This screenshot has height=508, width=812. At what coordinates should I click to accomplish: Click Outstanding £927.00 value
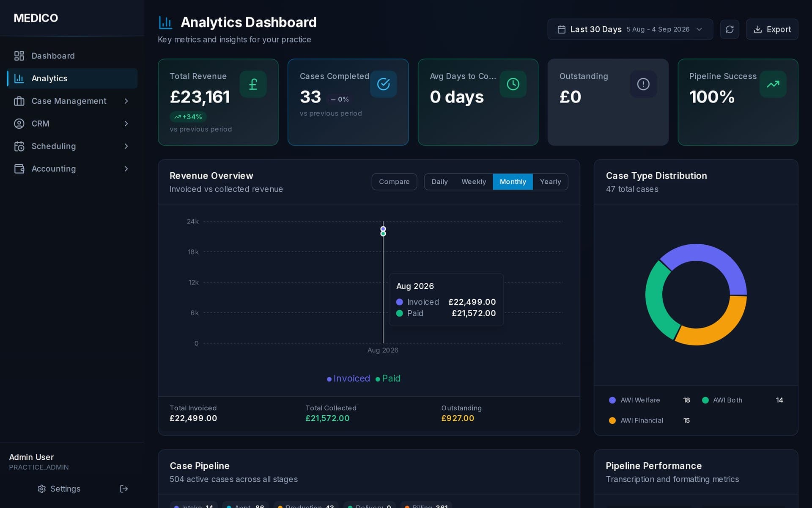point(458,418)
